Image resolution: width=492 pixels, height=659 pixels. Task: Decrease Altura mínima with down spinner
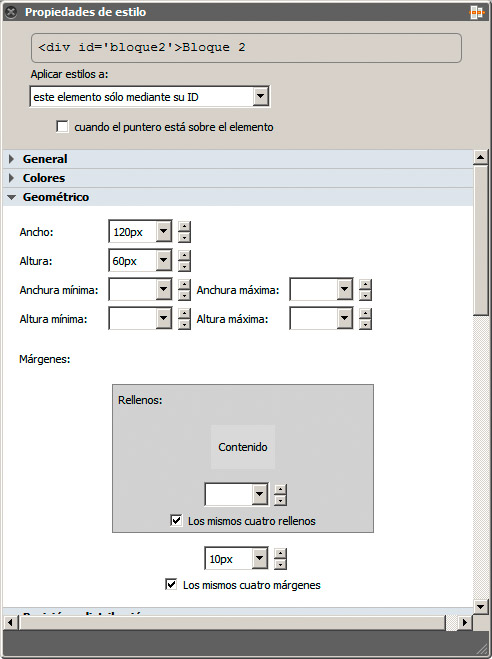(x=184, y=324)
